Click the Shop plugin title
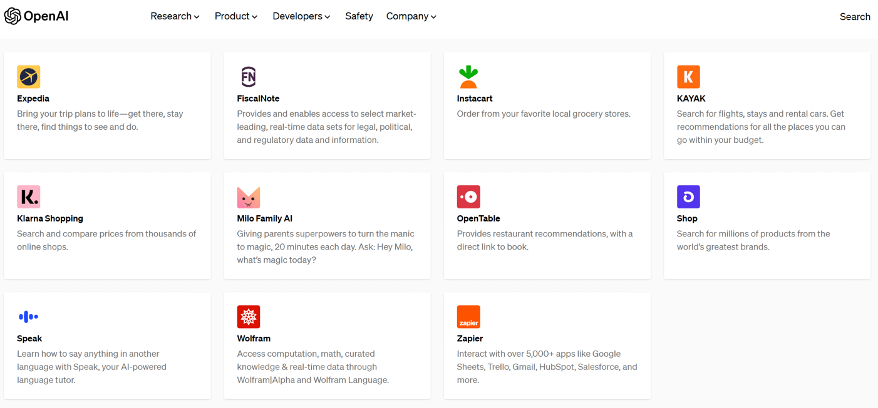This screenshot has width=878, height=408. [687, 219]
